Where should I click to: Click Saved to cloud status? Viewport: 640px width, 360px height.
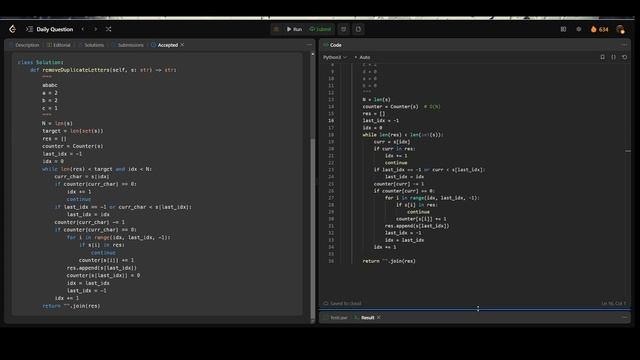[x=342, y=303]
